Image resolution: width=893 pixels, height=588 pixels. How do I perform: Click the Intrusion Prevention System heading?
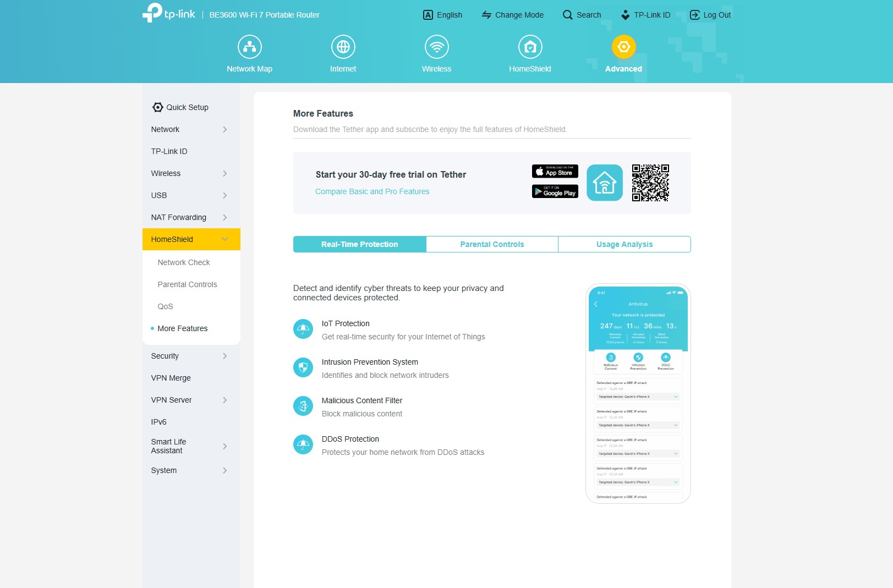[x=370, y=362]
